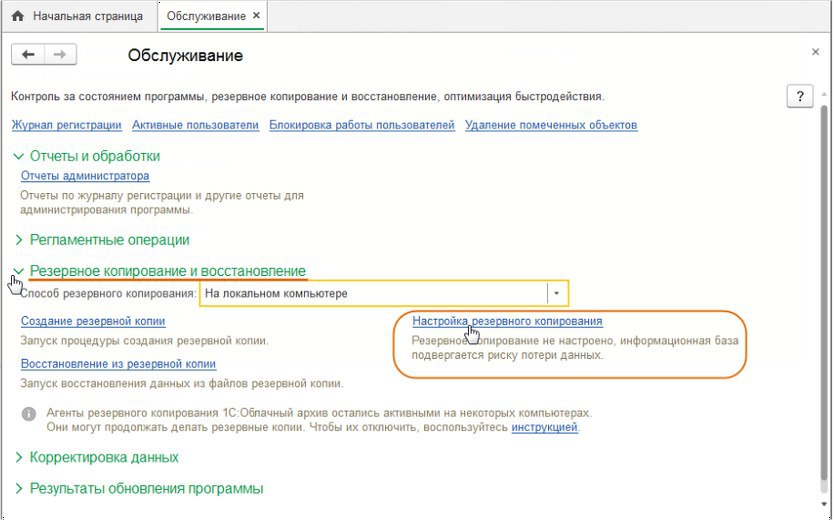Open Восстановление из резервной копии link
The height and width of the screenshot is (520, 834).
[x=118, y=364]
